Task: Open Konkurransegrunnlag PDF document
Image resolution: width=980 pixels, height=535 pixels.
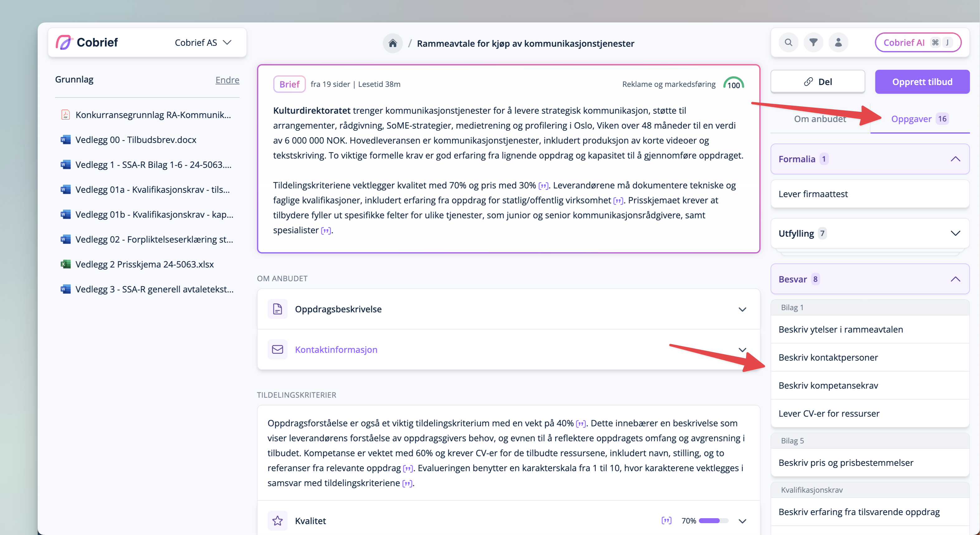Action: click(153, 115)
